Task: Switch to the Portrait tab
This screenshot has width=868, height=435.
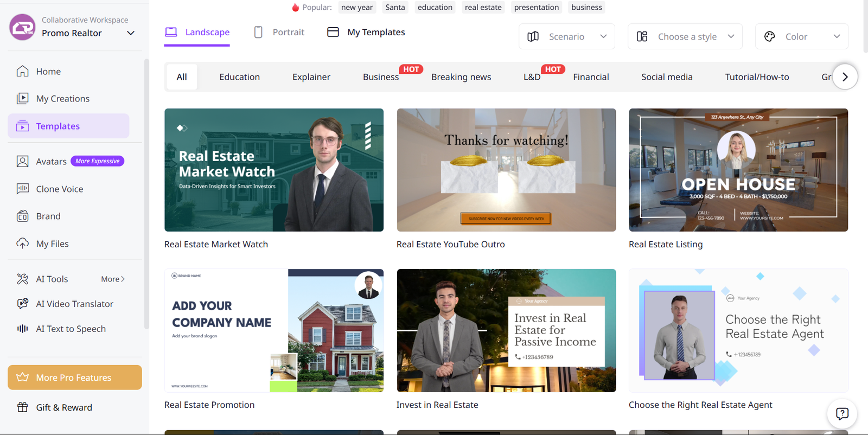Action: (x=279, y=32)
